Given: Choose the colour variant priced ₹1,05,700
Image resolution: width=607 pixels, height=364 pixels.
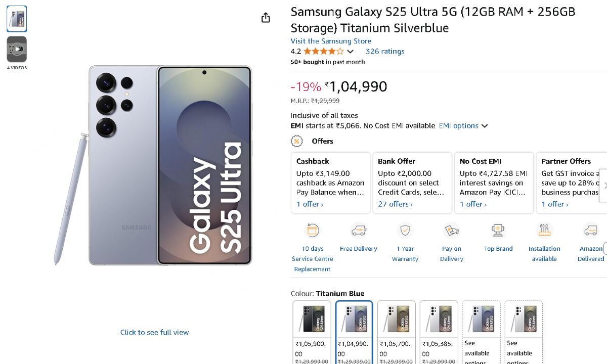Looking at the screenshot, I should click(397, 318).
